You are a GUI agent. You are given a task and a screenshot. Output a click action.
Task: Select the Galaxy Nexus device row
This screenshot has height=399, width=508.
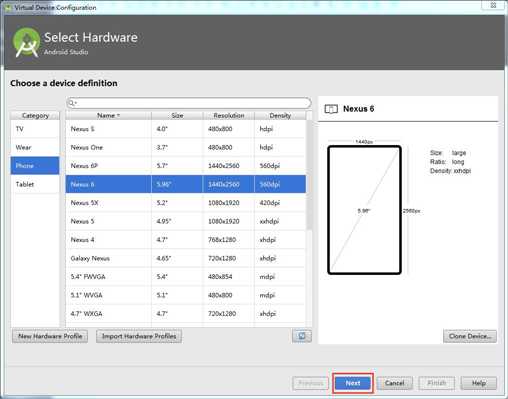[186, 258]
